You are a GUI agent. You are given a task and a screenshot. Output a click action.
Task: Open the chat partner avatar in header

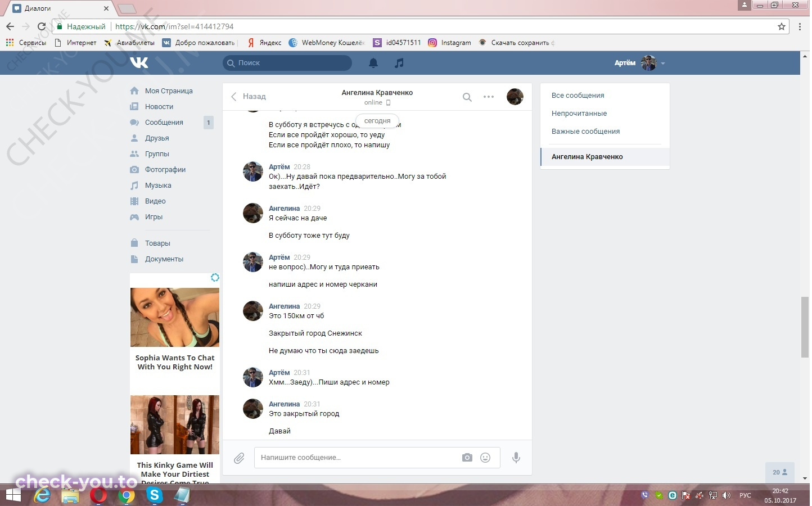click(515, 97)
